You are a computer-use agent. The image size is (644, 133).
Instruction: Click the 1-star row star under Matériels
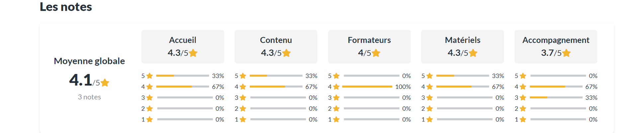tap(429, 119)
